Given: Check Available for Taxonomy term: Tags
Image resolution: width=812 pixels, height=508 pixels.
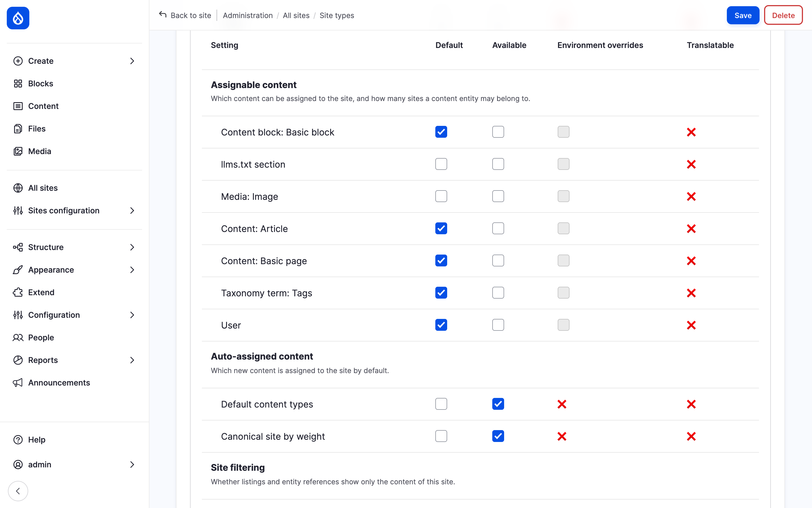Looking at the screenshot, I should click(x=498, y=293).
